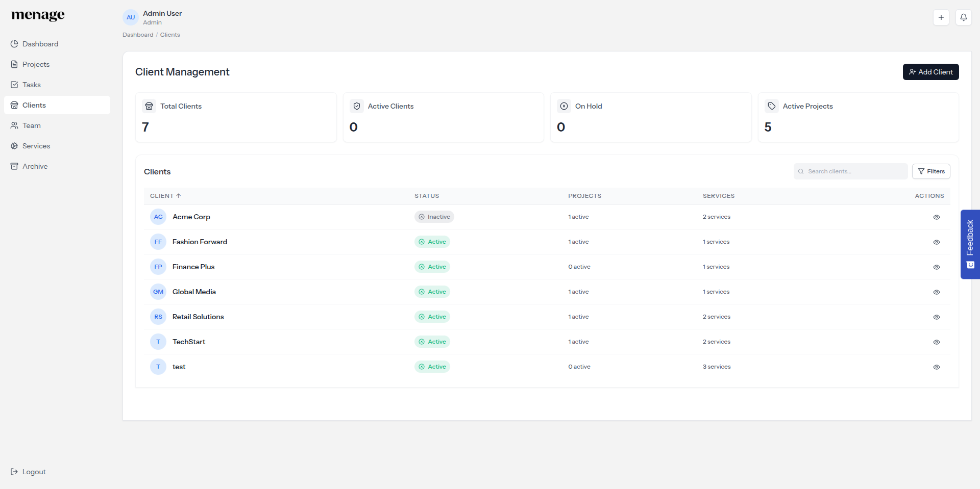Screen dimensions: 980x489
Task: Select Clients in the breadcrumb trail
Action: pyautogui.click(x=169, y=35)
